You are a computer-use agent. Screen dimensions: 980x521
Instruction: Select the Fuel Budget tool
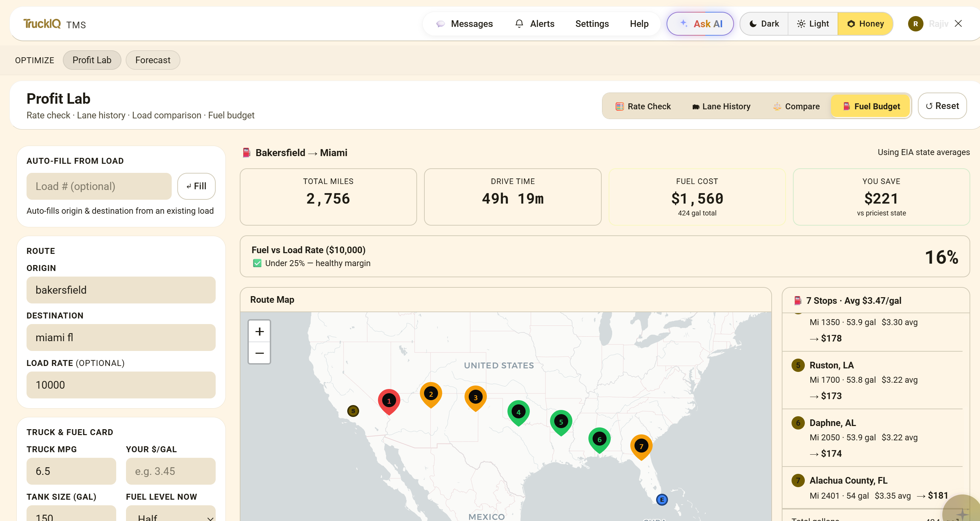coord(871,106)
